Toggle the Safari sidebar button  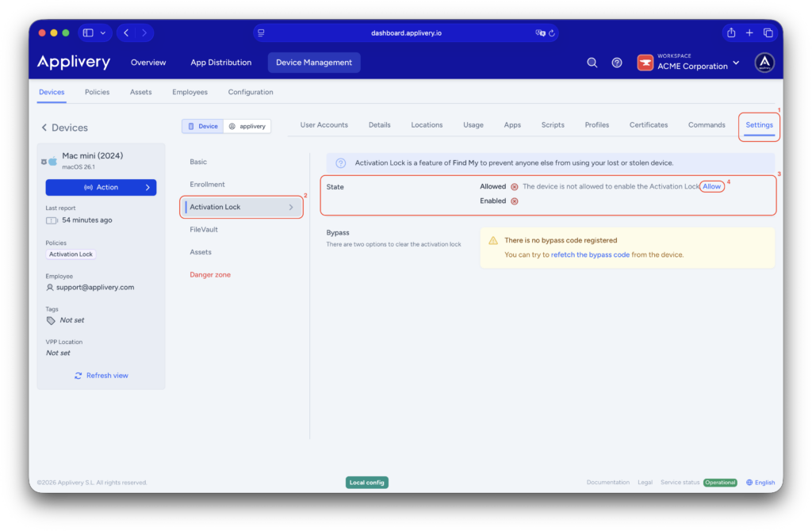[x=88, y=32]
